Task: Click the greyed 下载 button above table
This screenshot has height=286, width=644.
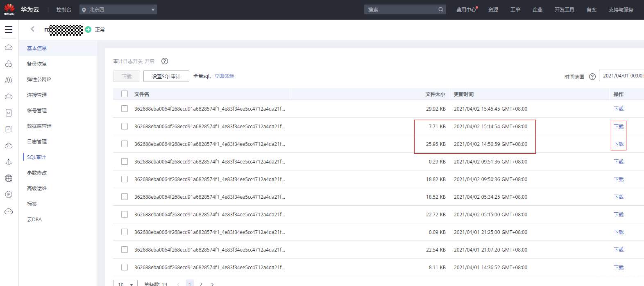Action: coord(127,76)
